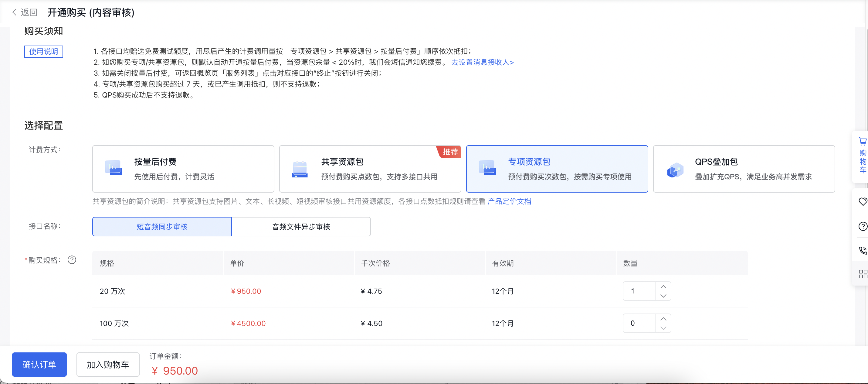Increase quantity for 100 万次 package
Screen dimensions: 868x384
click(663, 319)
